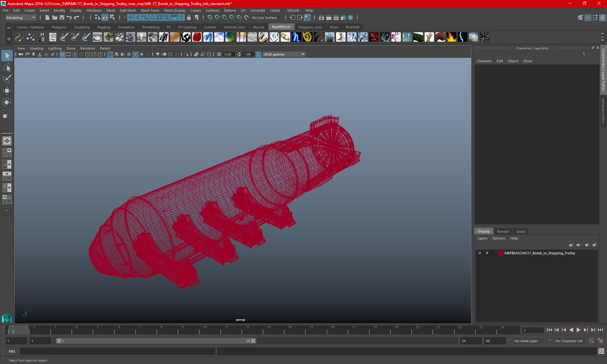Screen dimensions: 607x364
Task: Click the layer's red color swatch
Action: coord(501,253)
